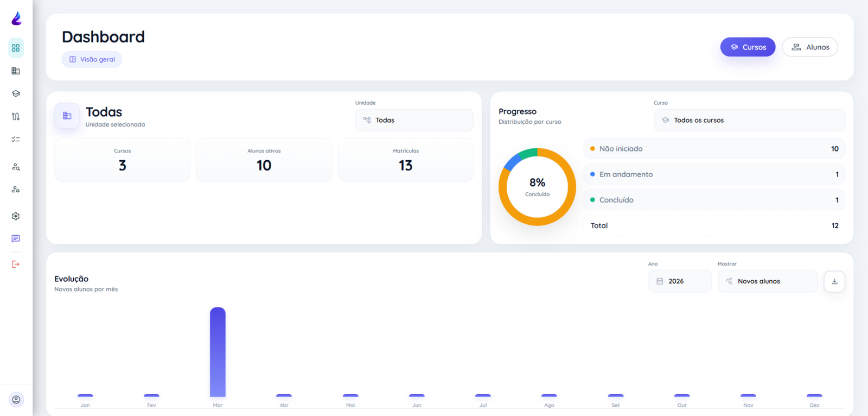Click the orange Não iniciado legend dot

(592, 149)
